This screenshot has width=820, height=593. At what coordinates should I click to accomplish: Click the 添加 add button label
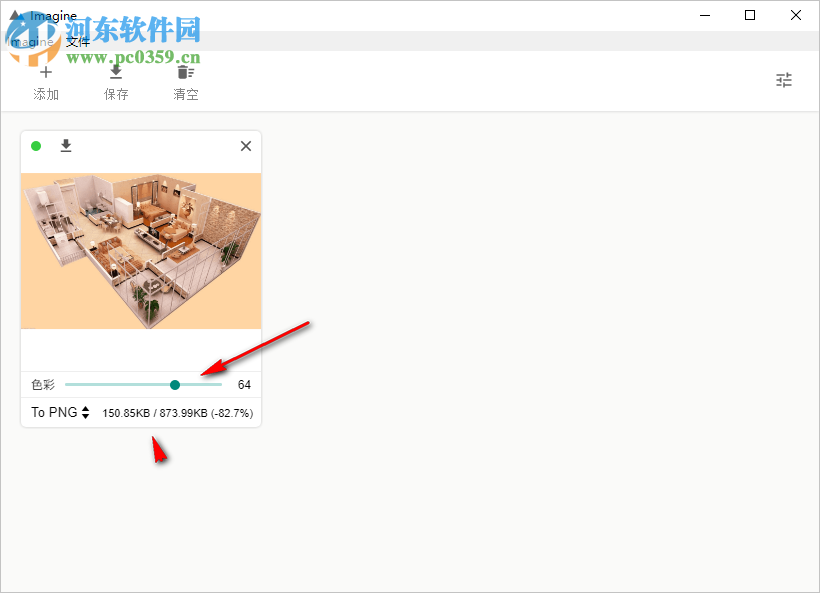[x=46, y=93]
